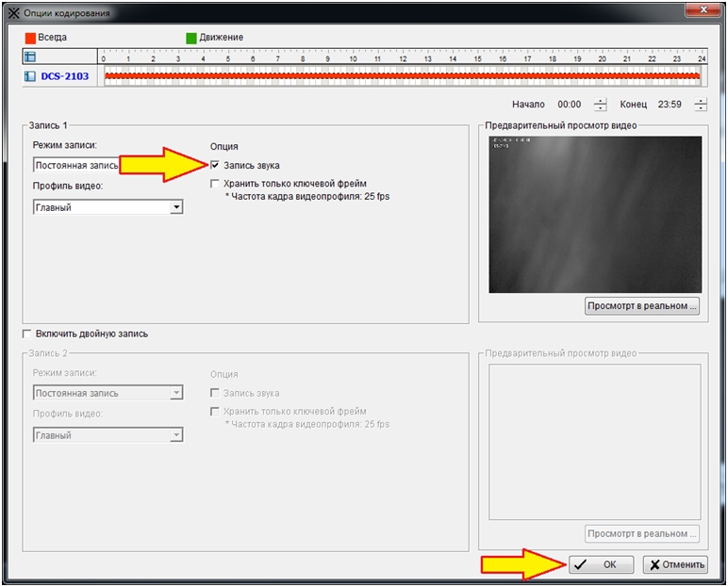Click the Конец time field

pos(670,105)
